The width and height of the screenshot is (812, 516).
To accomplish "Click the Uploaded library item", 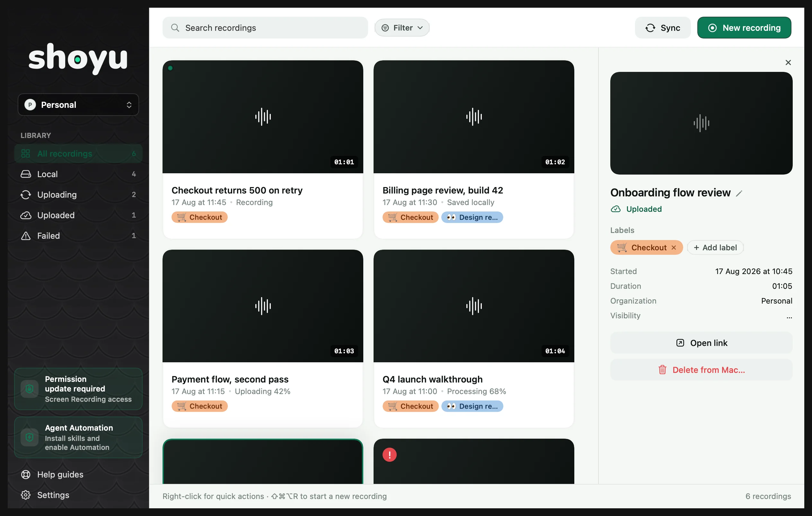I will [78, 215].
